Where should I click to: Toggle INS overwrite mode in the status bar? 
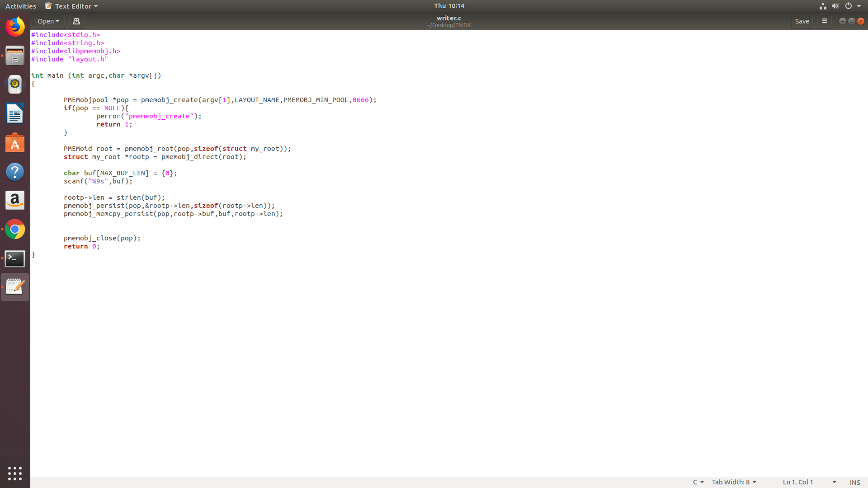[x=855, y=482]
